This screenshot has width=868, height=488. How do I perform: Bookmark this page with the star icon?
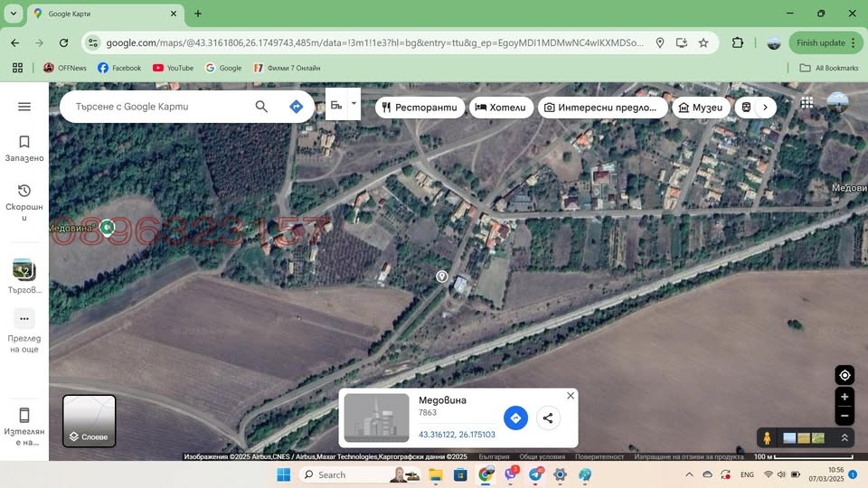tap(703, 42)
